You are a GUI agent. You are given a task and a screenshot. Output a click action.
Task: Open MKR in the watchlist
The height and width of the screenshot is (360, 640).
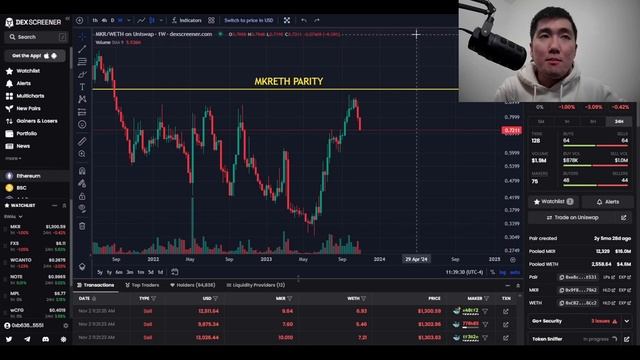pyautogui.click(x=36, y=229)
